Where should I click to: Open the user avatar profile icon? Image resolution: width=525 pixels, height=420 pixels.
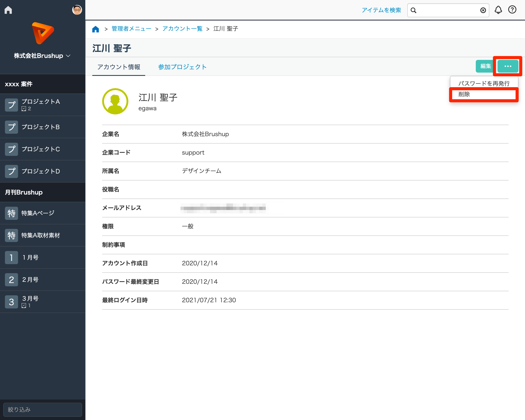pos(77,10)
